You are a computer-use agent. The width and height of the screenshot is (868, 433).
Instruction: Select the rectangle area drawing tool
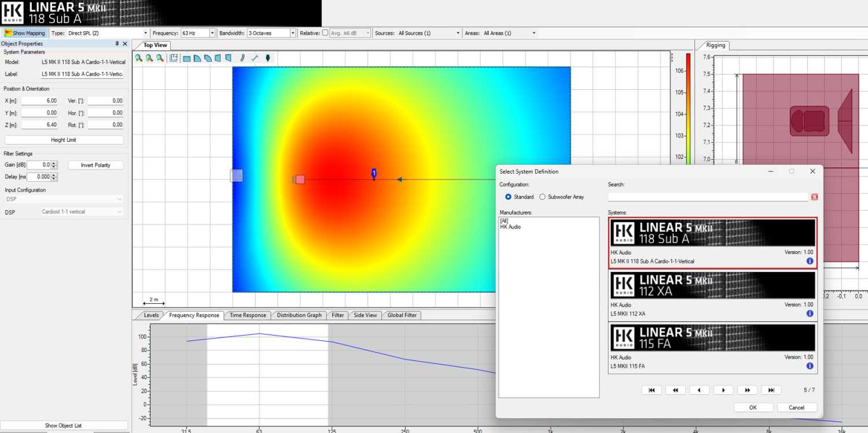coord(187,58)
